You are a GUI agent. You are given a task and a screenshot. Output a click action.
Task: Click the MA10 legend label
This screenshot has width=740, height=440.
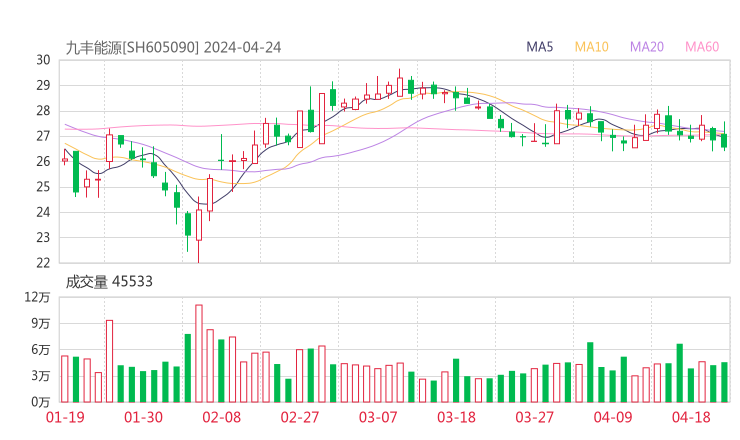click(x=591, y=47)
